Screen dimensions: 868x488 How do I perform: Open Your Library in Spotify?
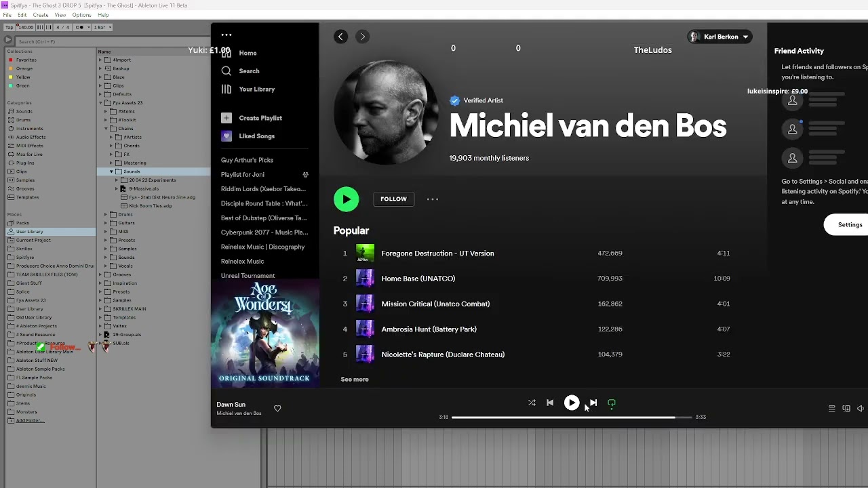256,89
